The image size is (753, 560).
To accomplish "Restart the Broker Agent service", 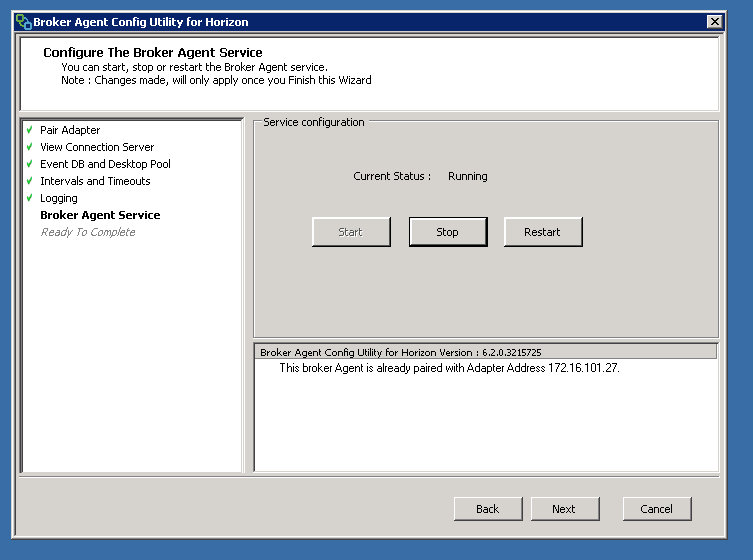I will [x=542, y=232].
